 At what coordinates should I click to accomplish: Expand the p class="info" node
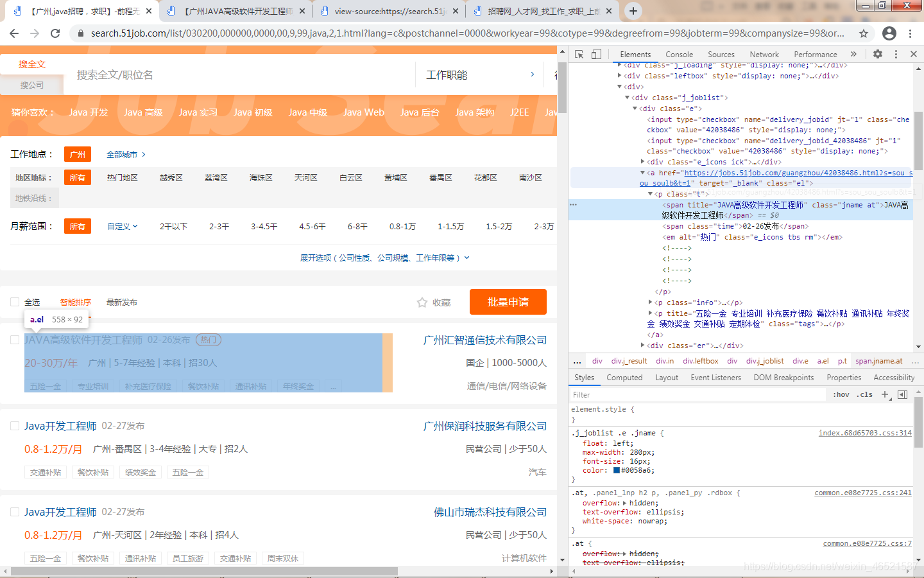pyautogui.click(x=651, y=302)
